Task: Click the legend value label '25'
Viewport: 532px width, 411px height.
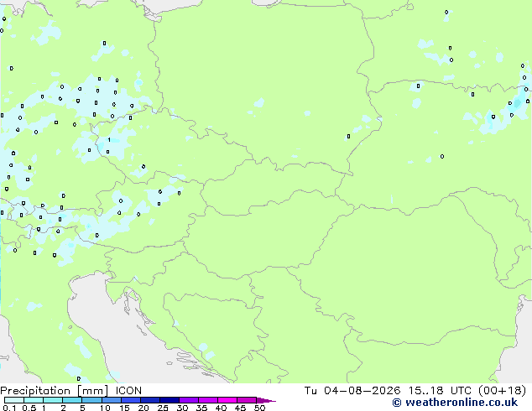Action: (163, 408)
